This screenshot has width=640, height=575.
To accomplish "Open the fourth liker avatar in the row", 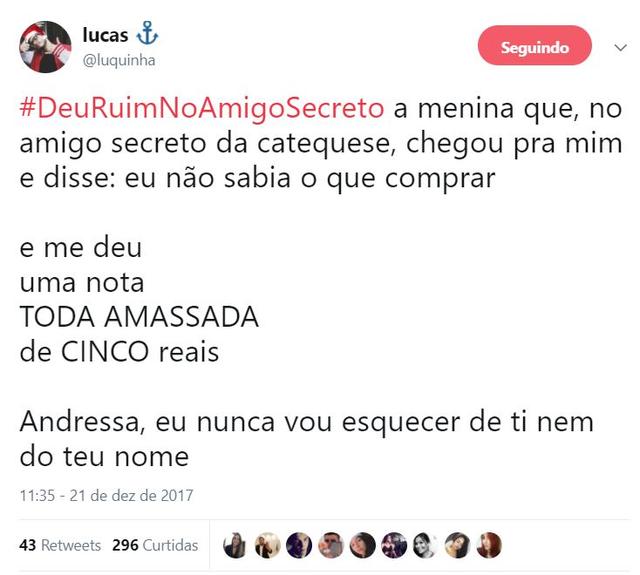I will (x=331, y=545).
